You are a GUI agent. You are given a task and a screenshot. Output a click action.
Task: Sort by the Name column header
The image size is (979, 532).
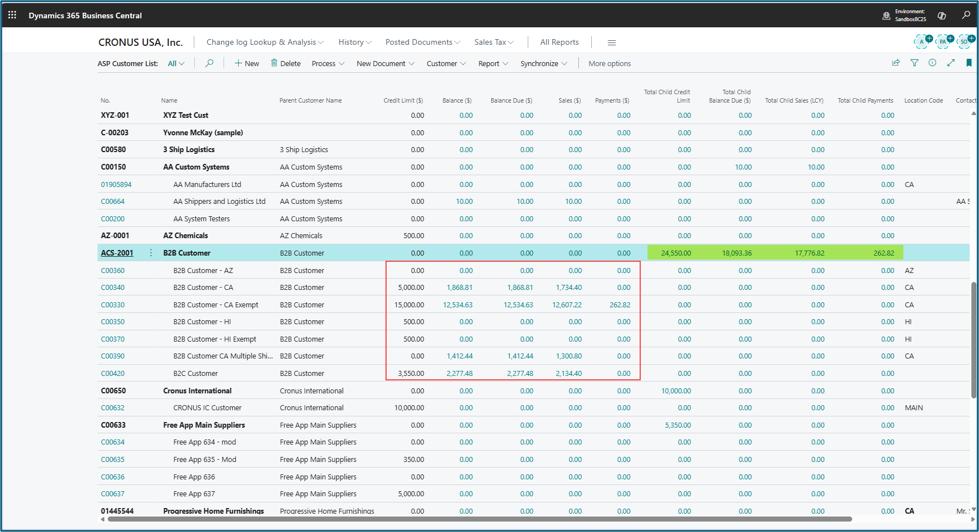(169, 101)
